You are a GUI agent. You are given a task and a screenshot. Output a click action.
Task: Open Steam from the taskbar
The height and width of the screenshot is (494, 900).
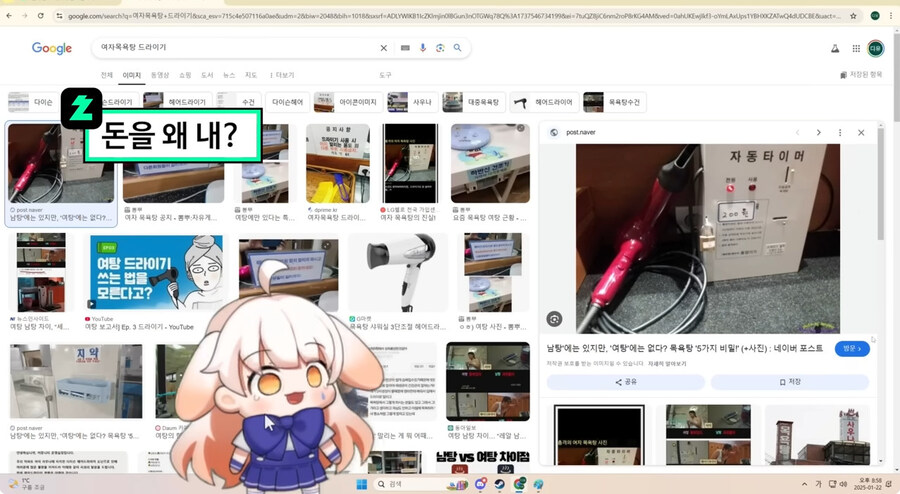[x=499, y=484]
